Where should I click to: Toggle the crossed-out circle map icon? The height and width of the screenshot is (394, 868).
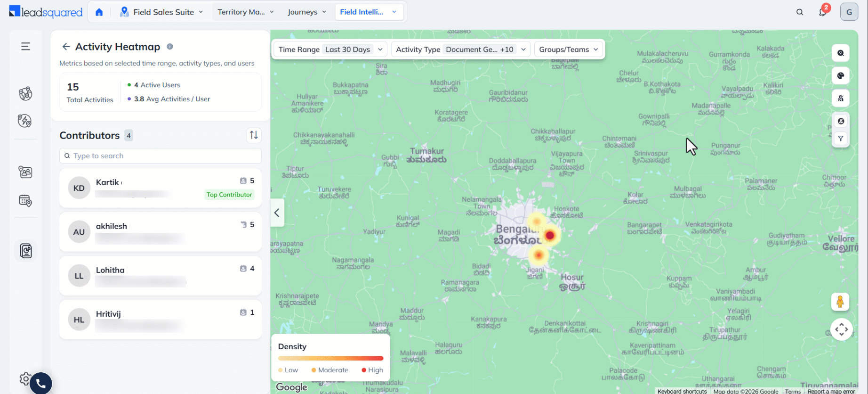(841, 121)
